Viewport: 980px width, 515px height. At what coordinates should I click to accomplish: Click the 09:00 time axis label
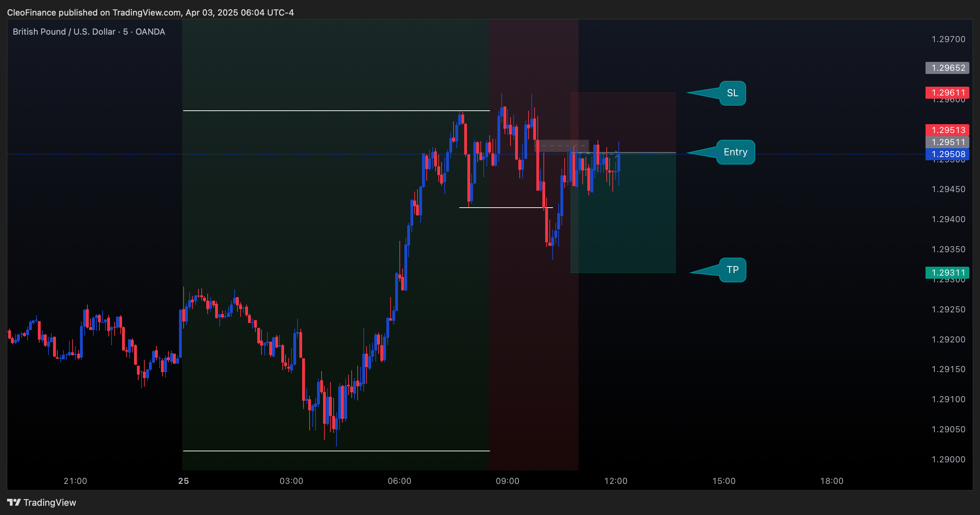507,481
